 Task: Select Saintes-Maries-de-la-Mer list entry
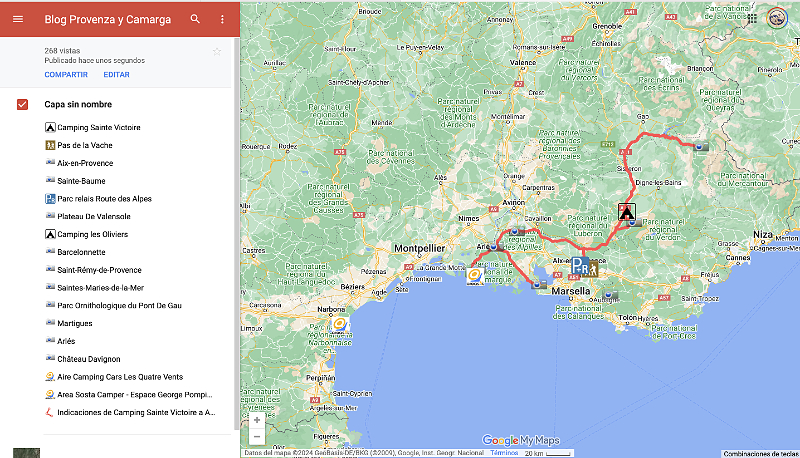pos(101,288)
